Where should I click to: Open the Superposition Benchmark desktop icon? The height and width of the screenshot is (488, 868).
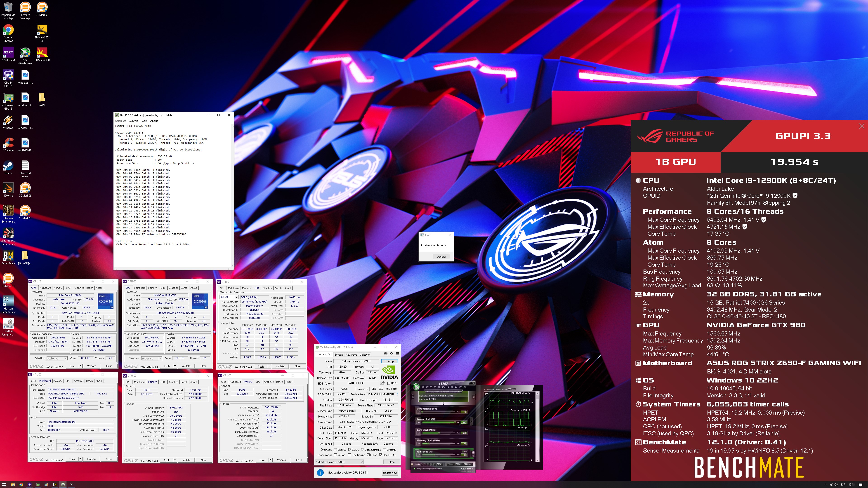[x=8, y=236]
